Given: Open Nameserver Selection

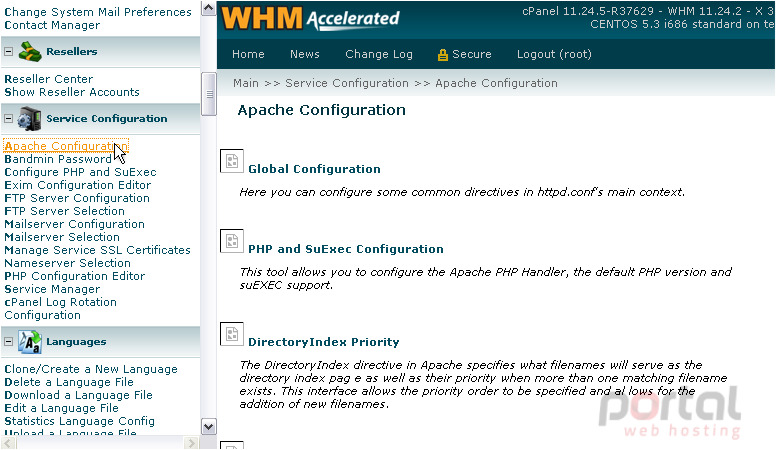Looking at the screenshot, I should coord(67,263).
